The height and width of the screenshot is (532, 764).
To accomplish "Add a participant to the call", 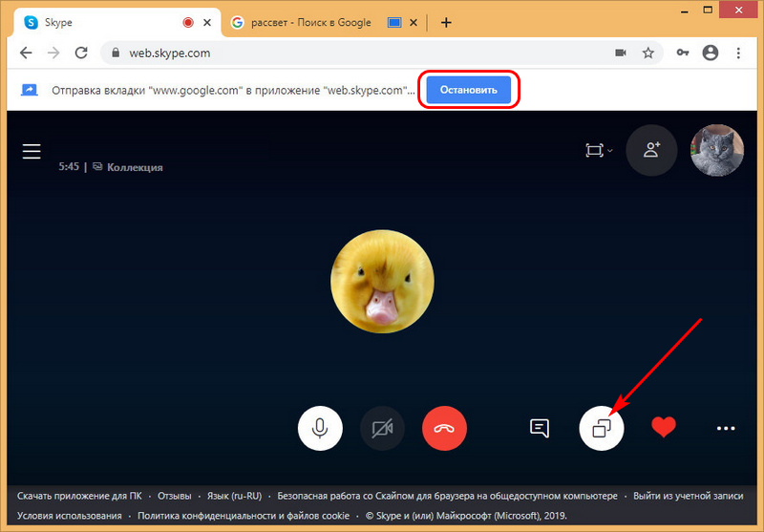I will click(651, 150).
